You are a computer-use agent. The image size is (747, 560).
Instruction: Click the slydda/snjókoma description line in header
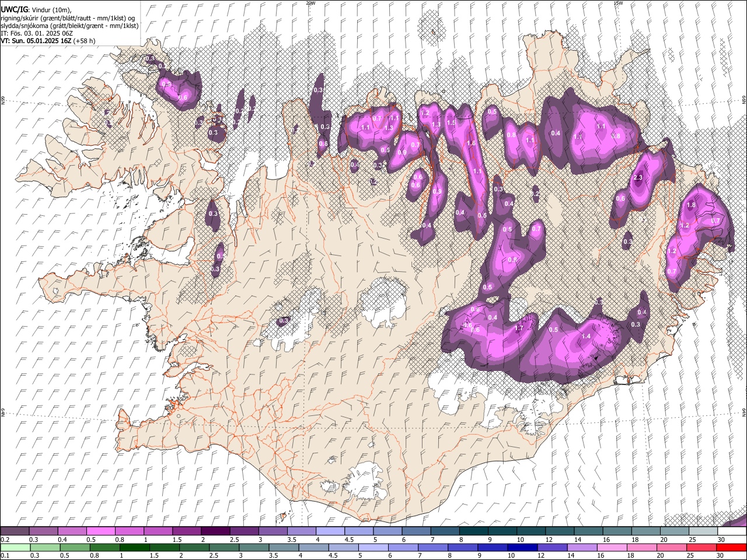point(69,26)
